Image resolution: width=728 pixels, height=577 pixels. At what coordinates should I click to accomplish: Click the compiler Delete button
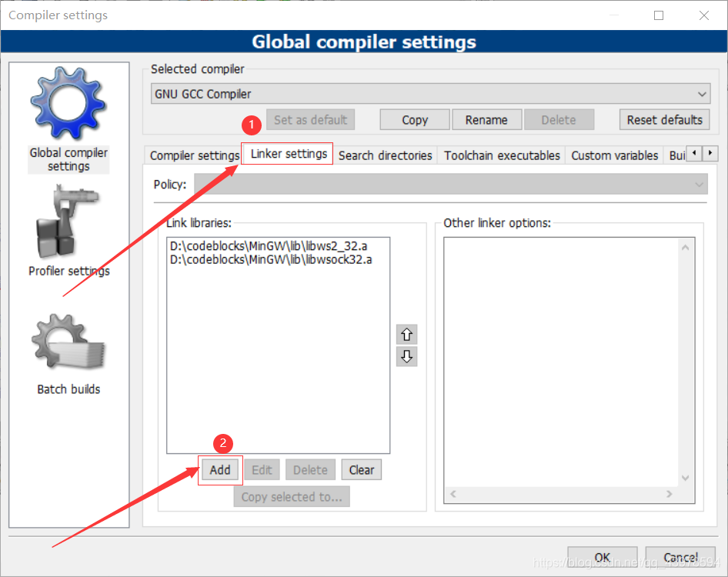(559, 120)
